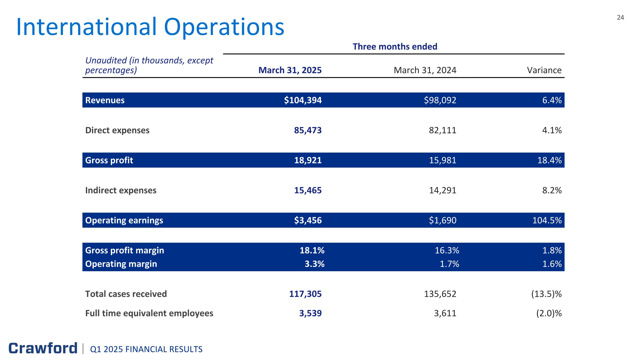This screenshot has width=644, height=362.
Task: Click the International Operations title
Action: tap(150, 27)
